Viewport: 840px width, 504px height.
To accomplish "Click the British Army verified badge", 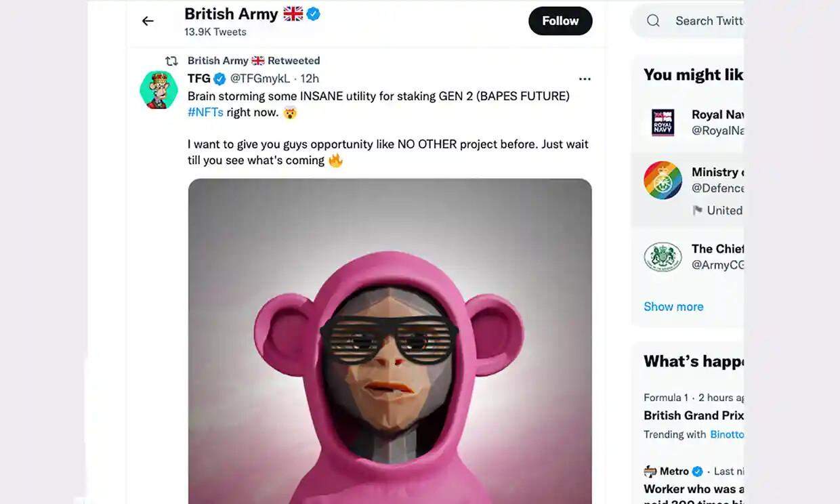I will click(313, 14).
